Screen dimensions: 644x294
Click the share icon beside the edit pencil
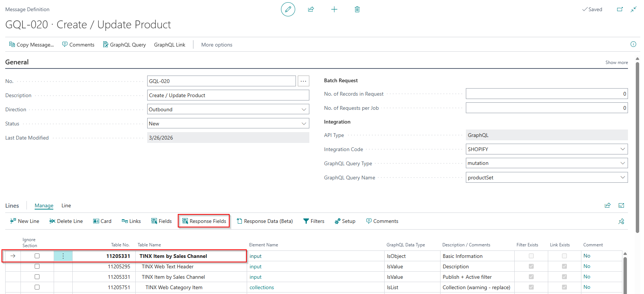pos(311,9)
